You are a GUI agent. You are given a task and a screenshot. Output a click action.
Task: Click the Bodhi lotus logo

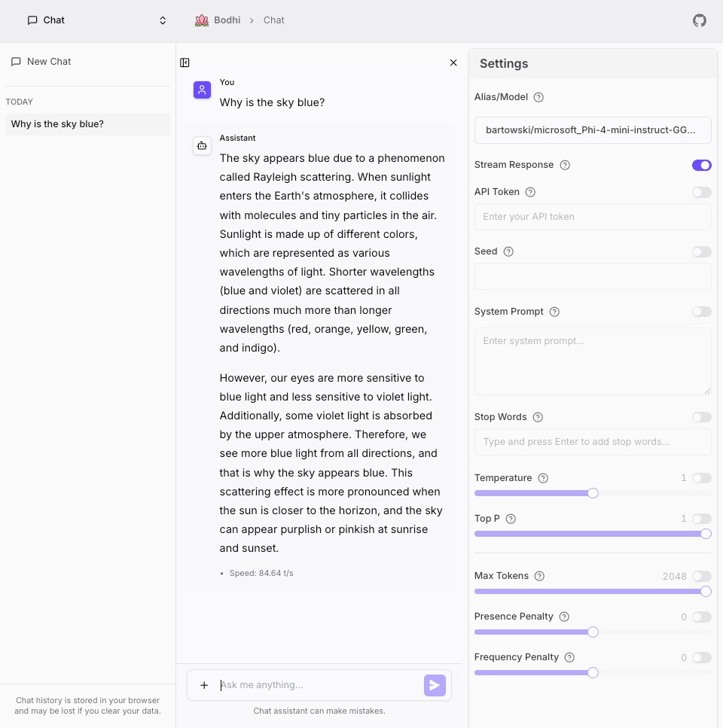tap(200, 20)
